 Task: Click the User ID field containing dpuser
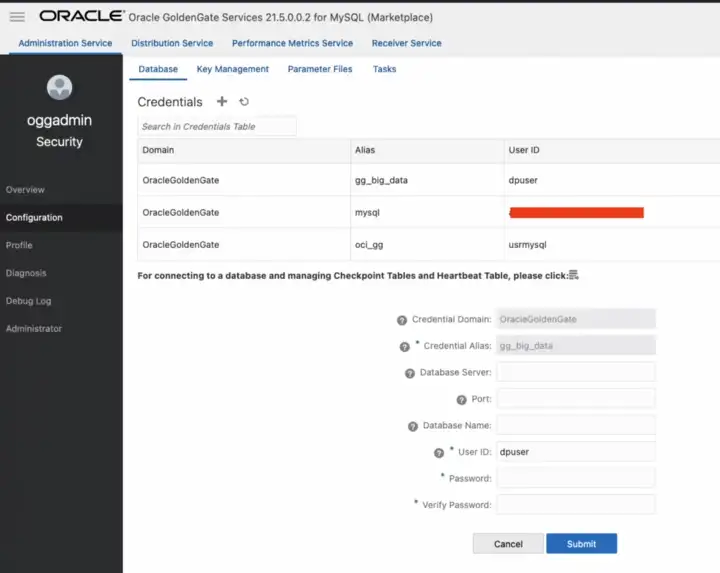pyautogui.click(x=576, y=452)
